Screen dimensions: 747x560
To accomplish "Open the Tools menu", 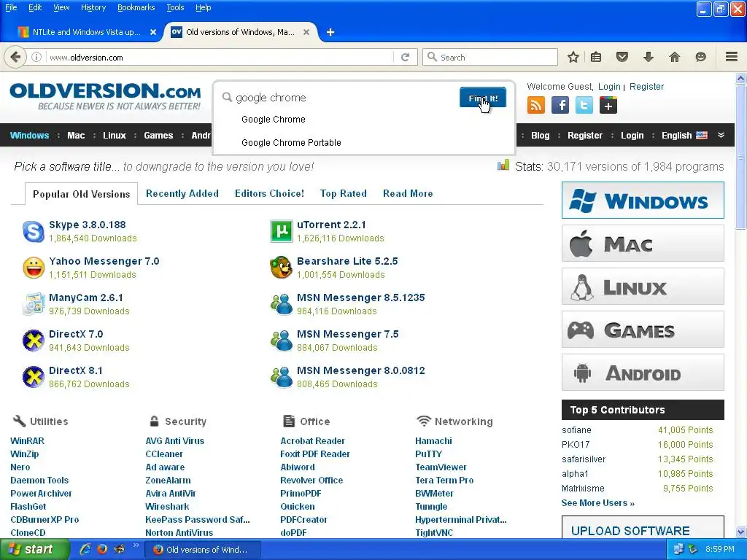I will point(175,7).
